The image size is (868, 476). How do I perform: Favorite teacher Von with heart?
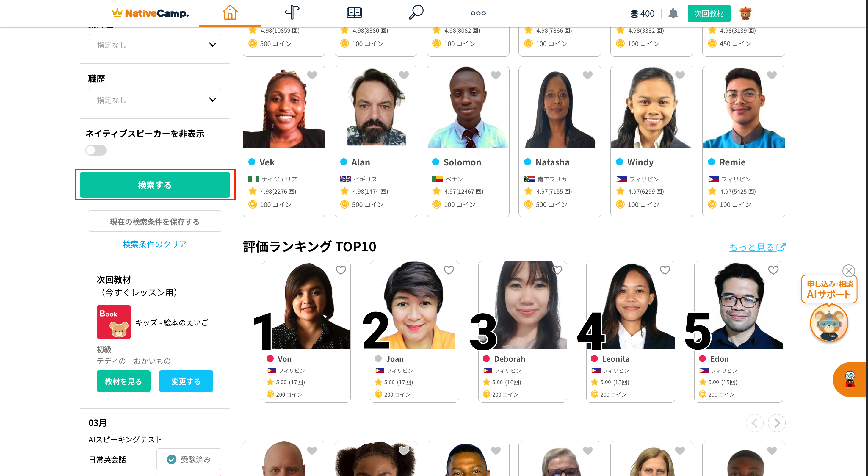[341, 270]
